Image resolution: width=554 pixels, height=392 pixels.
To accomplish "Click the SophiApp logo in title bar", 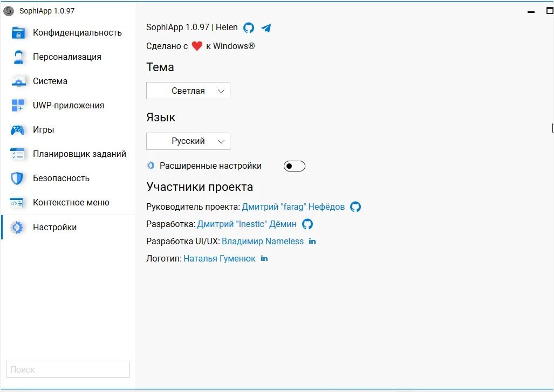I will click(9, 11).
